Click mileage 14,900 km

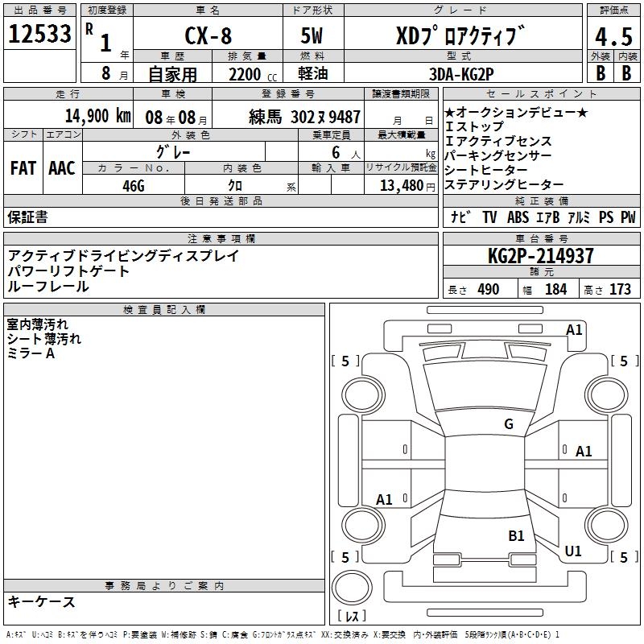(98, 116)
